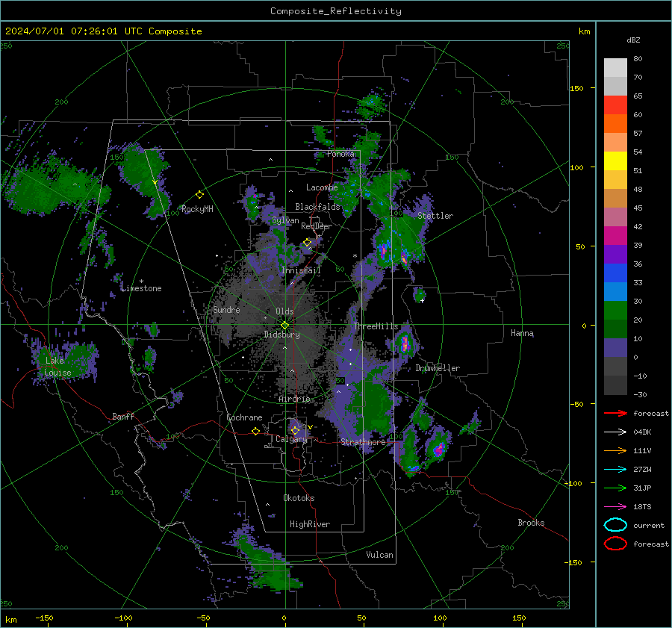Select the yellow diamond marker near RedDeer
Image resolution: width=672 pixels, height=628 pixels.
[x=307, y=243]
